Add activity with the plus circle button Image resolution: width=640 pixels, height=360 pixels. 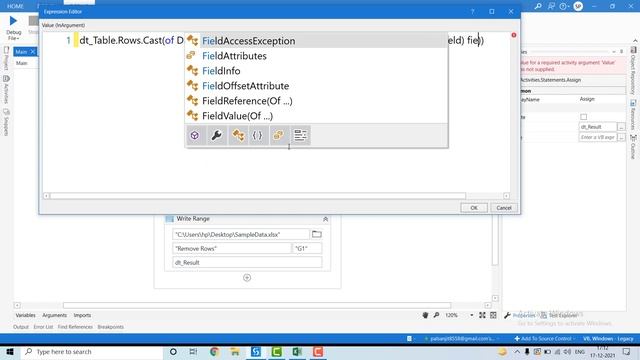(x=247, y=278)
